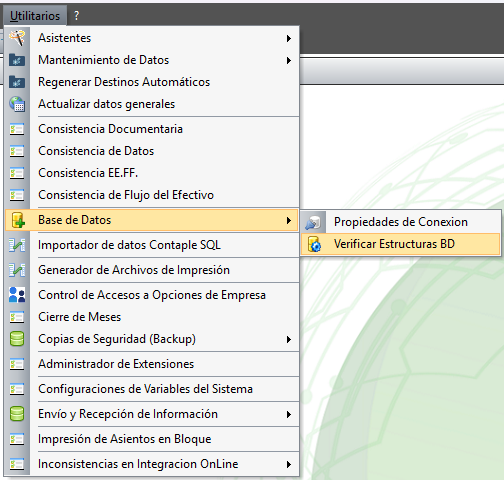
Task: Click the Asistentes menu label
Action: 65,38
